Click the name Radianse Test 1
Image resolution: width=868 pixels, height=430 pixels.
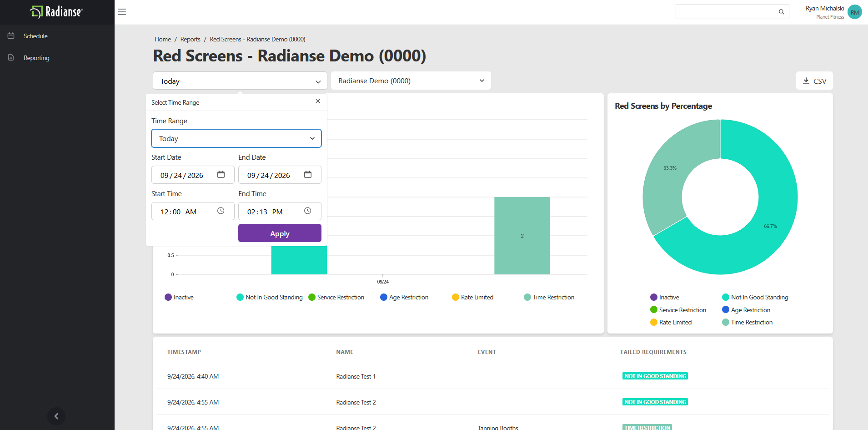coord(356,376)
